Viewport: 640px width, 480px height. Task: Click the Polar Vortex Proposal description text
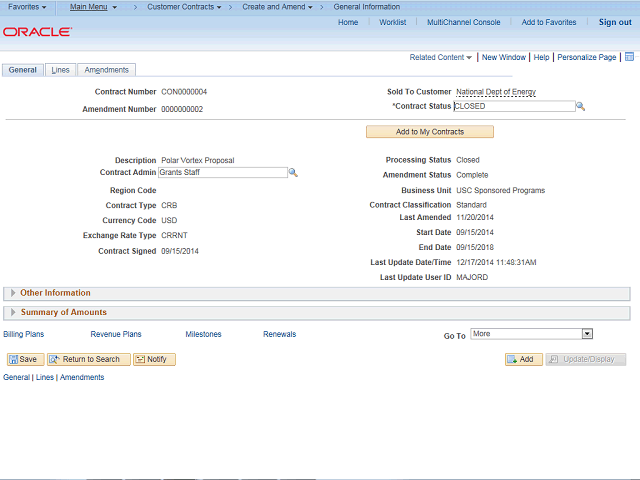point(198,160)
